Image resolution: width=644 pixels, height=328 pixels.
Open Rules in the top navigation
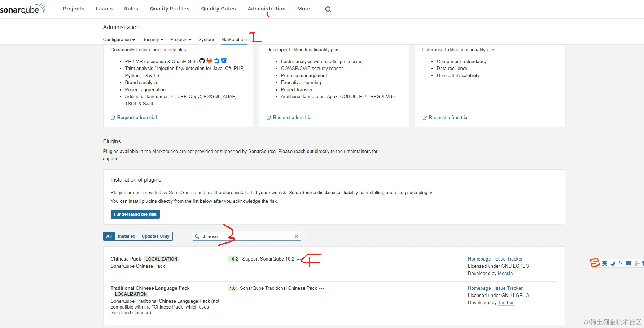pyautogui.click(x=131, y=9)
